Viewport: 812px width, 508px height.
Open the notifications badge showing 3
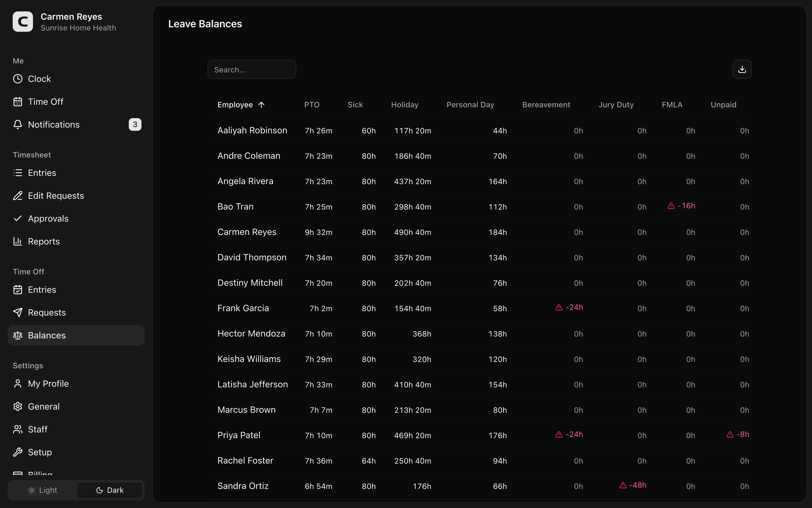135,125
